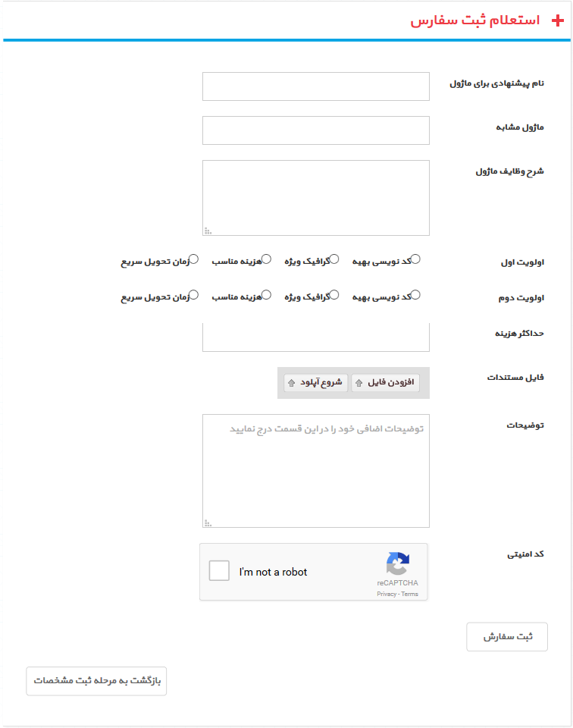Open the reCAPTCHA Privacy link
The height and width of the screenshot is (728, 573).
click(387, 595)
